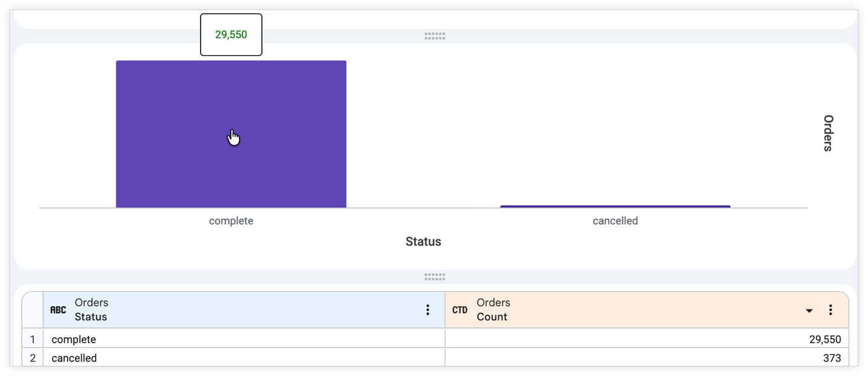Click the Orders vertical axis title
Image resolution: width=868 pixels, height=376 pixels.
pos(828,133)
